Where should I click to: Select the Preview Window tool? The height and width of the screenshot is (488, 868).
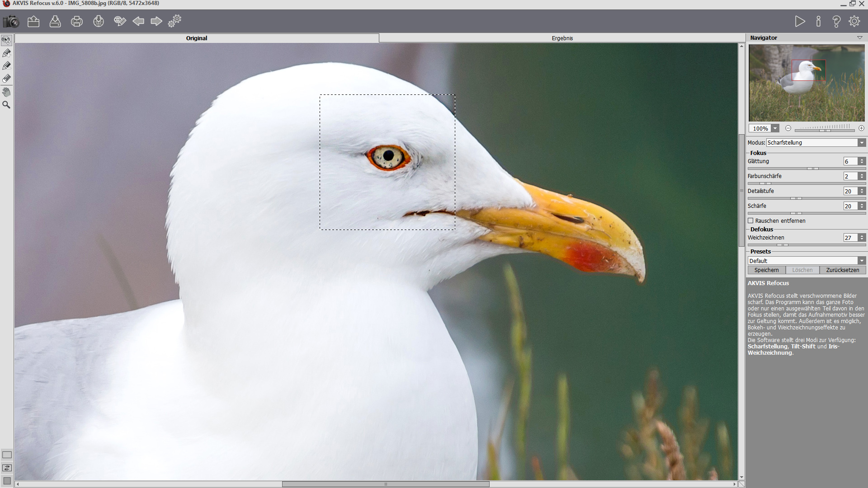point(6,40)
